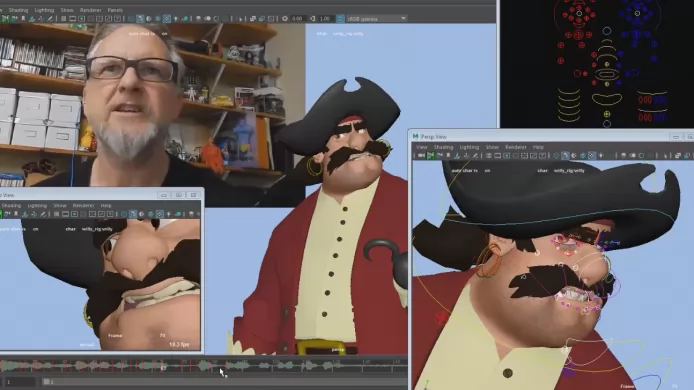Click the isolate select icon in main viewport toolbar
694x390 pixels.
(240, 19)
